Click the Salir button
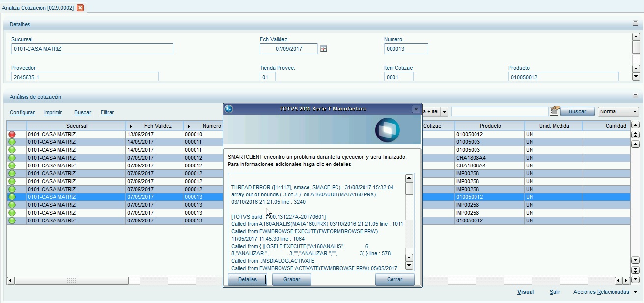 click(555, 292)
